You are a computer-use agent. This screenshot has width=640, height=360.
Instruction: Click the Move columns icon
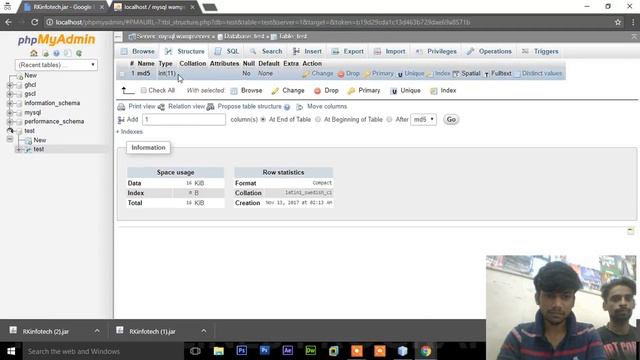(x=300, y=107)
